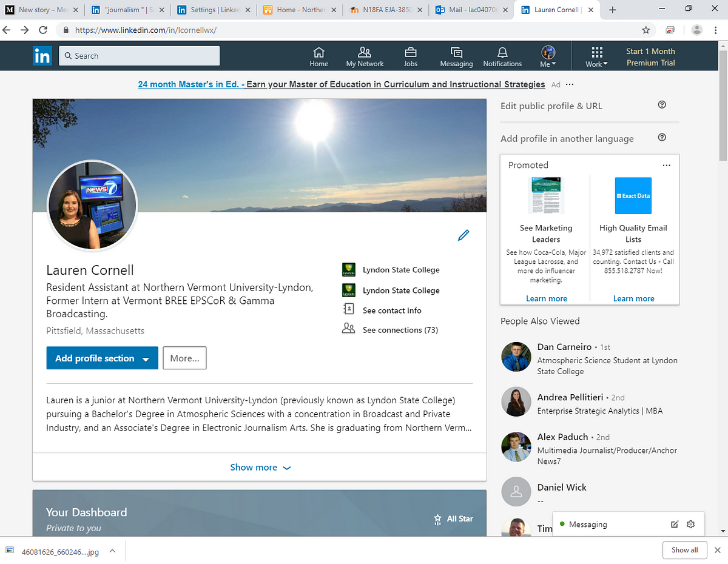Switch to the N18FA EJA-3850 tab

coord(386,10)
